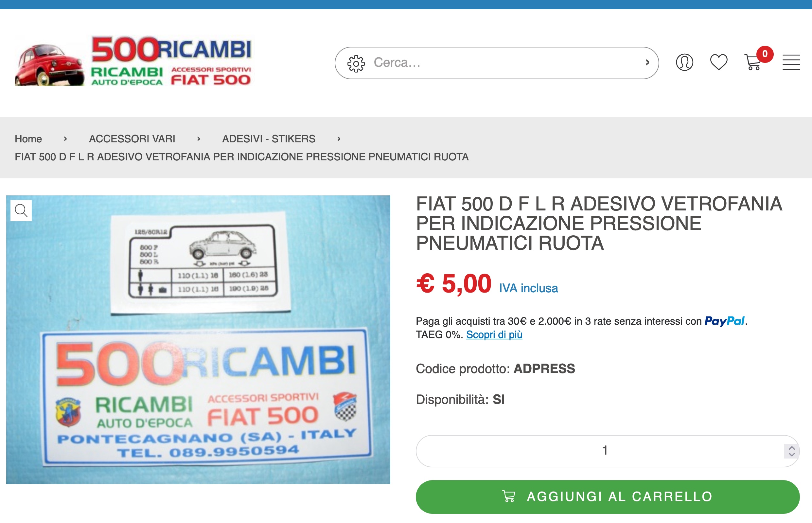Image resolution: width=812 pixels, height=523 pixels.
Task: Focus the Cerca search field
Action: [x=503, y=63]
